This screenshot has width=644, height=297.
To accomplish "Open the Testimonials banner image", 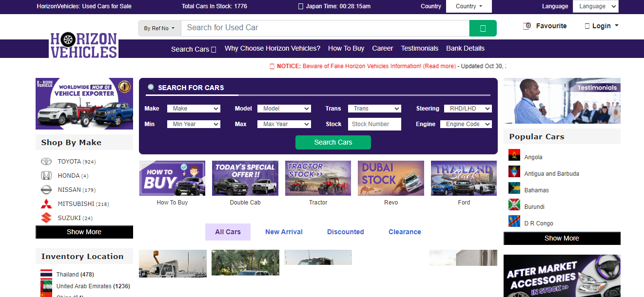I will (x=562, y=101).
